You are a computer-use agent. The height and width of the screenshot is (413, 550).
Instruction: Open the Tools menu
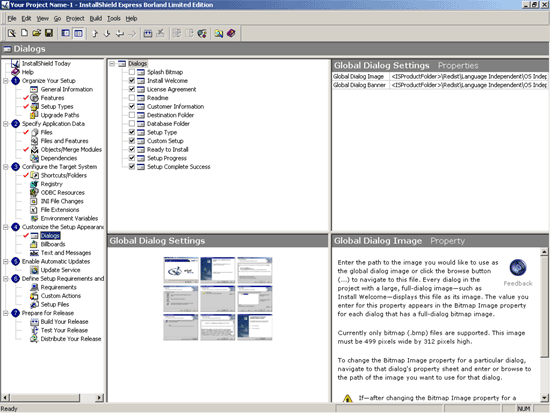(x=114, y=19)
